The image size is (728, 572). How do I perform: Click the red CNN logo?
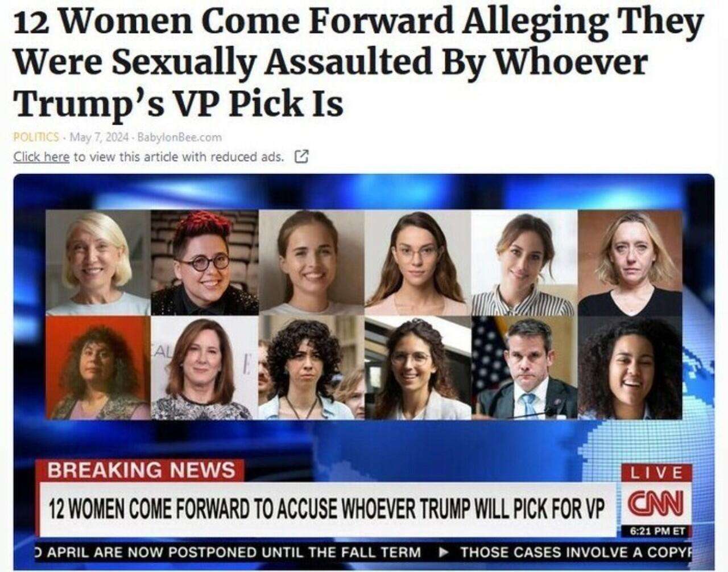coord(656,504)
